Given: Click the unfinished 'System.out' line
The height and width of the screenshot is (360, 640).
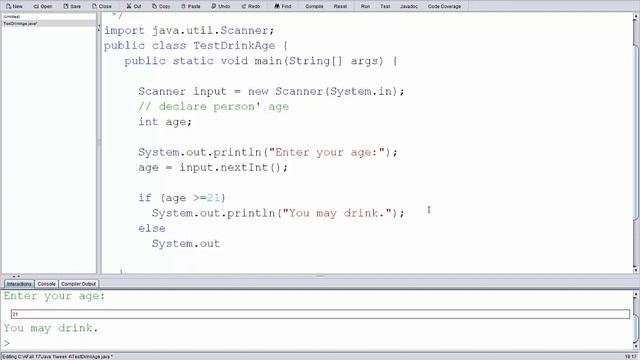Looking at the screenshot, I should coord(186,244).
